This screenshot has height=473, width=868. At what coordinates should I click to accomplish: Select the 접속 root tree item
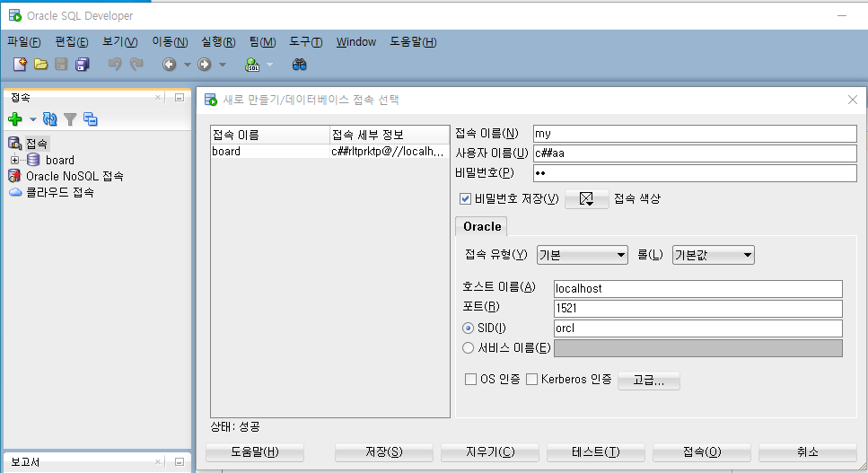(x=37, y=144)
